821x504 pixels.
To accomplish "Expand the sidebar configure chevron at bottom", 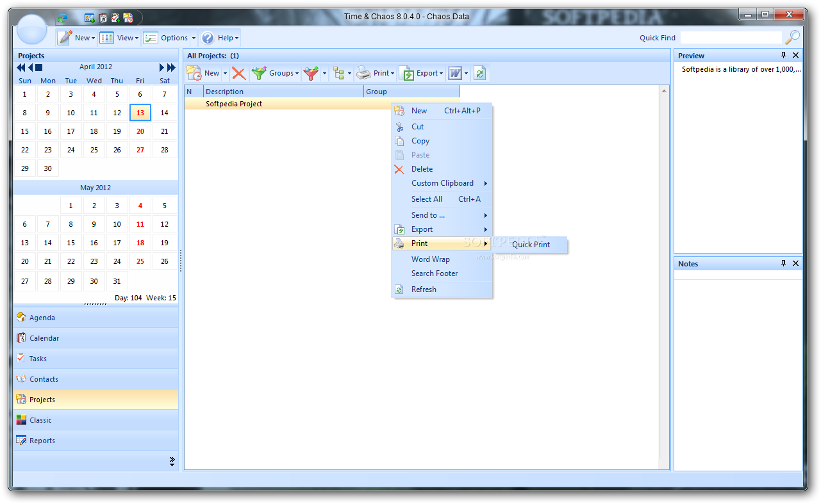I will 172,461.
